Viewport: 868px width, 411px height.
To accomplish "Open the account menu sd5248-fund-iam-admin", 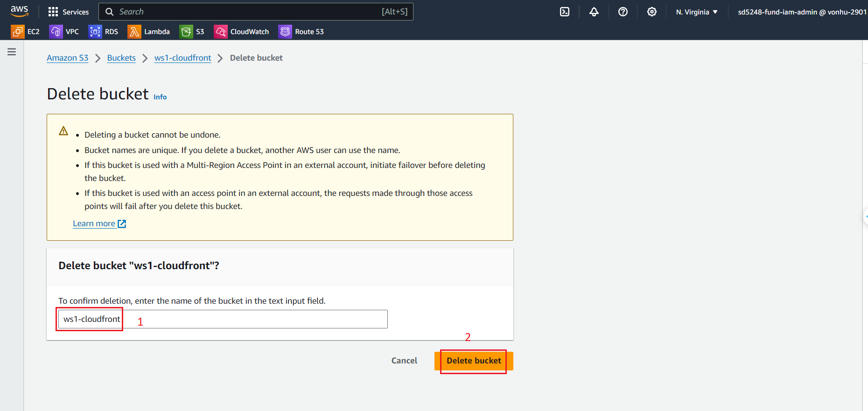I will (801, 12).
